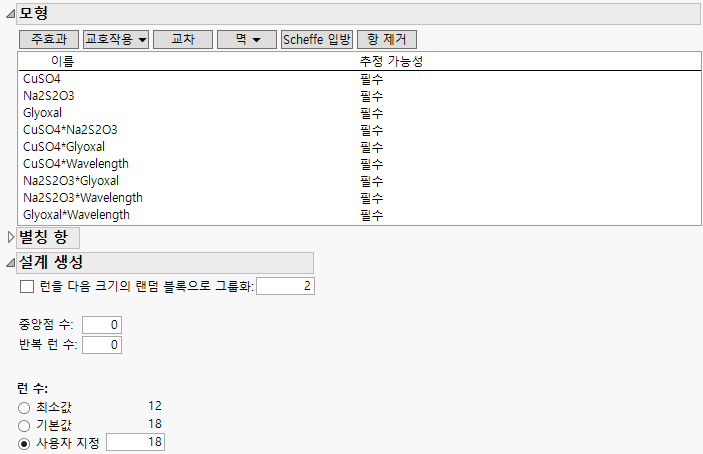The image size is (703, 454).
Task: Click the 이름 column header
Action: [62, 61]
